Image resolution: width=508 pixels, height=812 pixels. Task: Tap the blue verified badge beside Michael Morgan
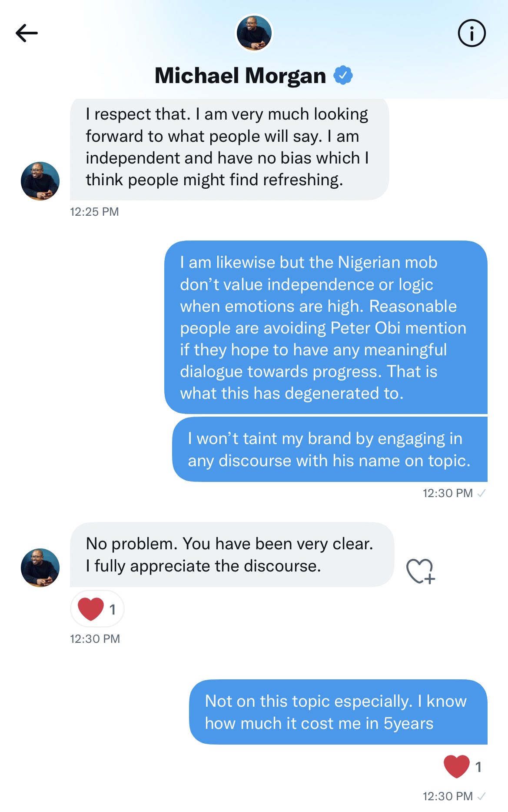point(343,76)
